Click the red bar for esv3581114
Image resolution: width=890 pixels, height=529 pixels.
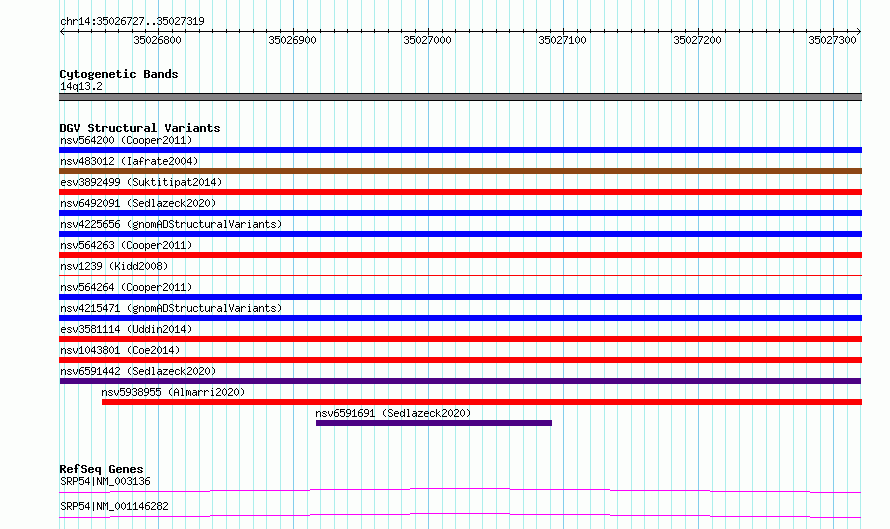(x=460, y=339)
